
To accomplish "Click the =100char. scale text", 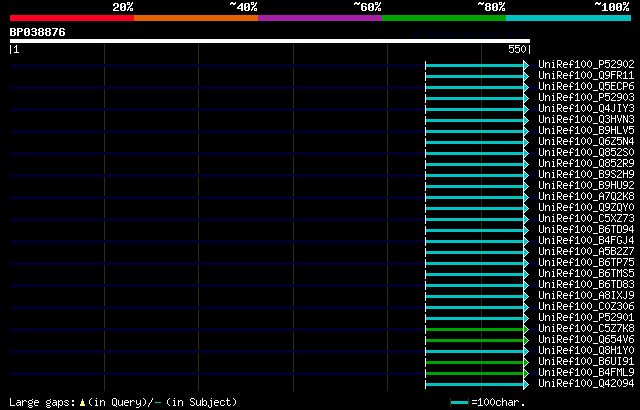I will coord(498,402).
